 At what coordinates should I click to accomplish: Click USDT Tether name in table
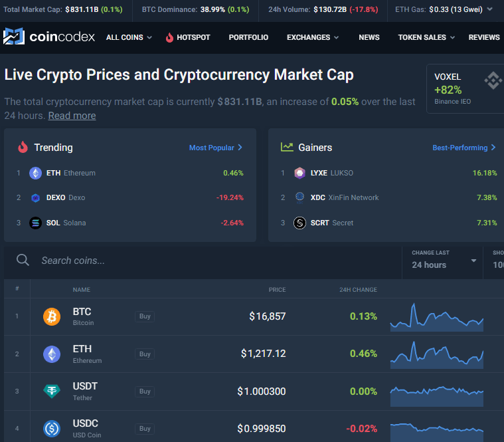[85, 391]
